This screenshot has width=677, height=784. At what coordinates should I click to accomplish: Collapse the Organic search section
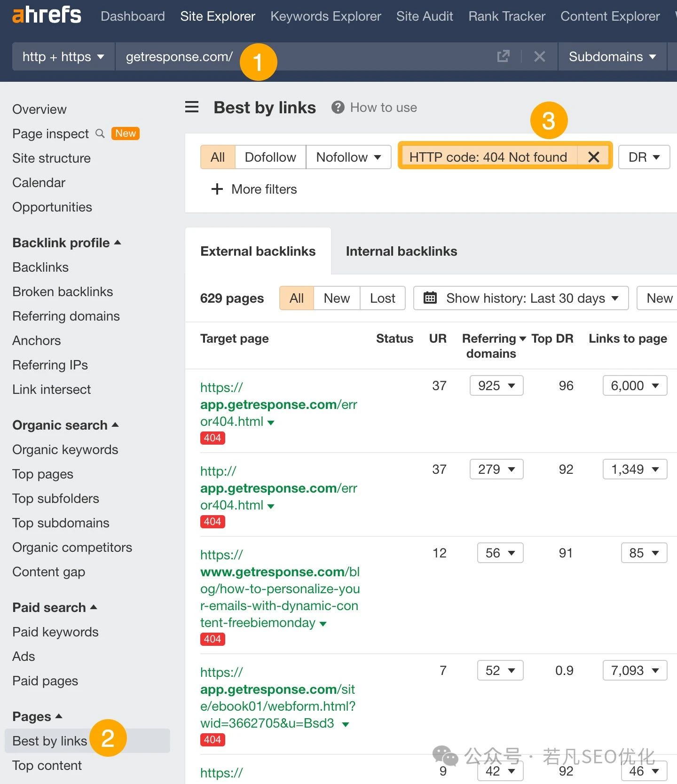click(x=65, y=425)
